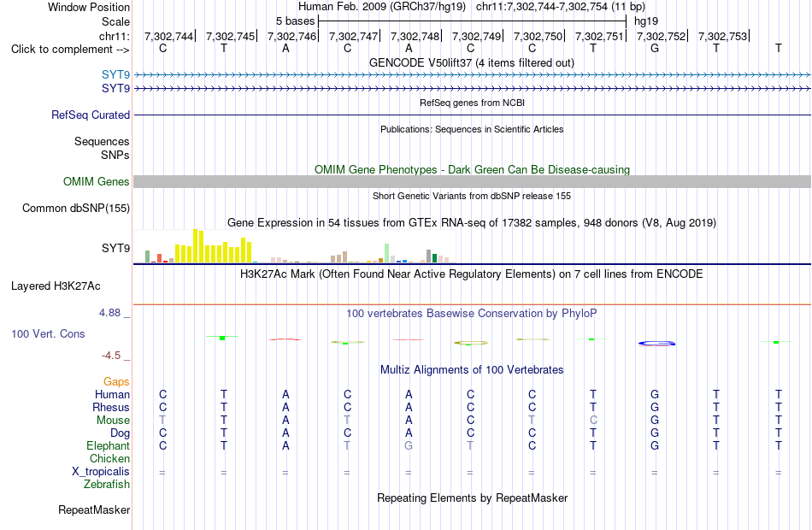This screenshot has width=812, height=530.
Task: Click the Publications Sequences in Scientific Articles title
Action: point(472,130)
